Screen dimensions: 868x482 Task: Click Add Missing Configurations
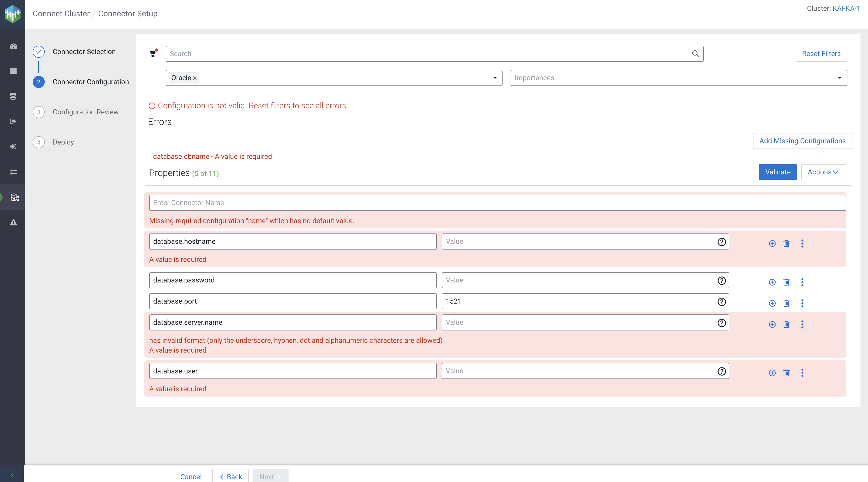pyautogui.click(x=802, y=141)
